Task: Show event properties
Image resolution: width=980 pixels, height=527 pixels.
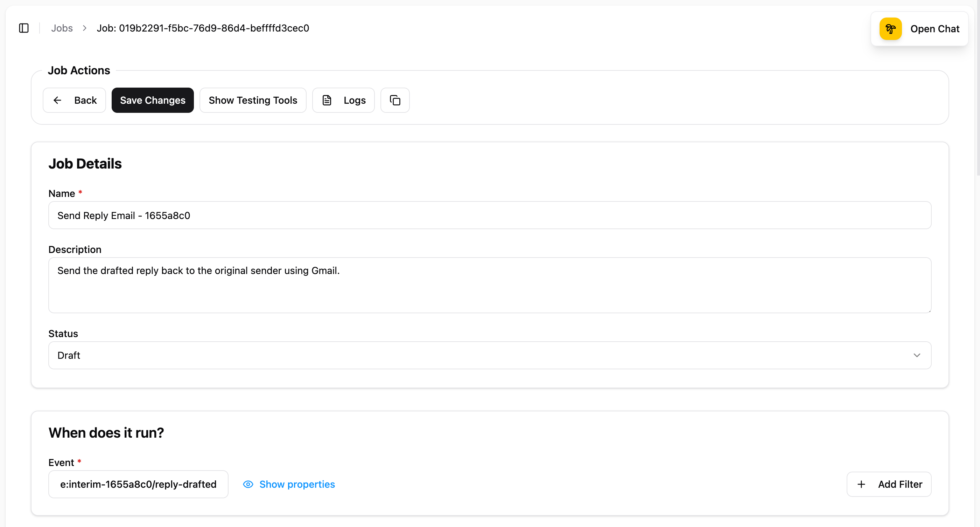Action: (x=297, y=484)
